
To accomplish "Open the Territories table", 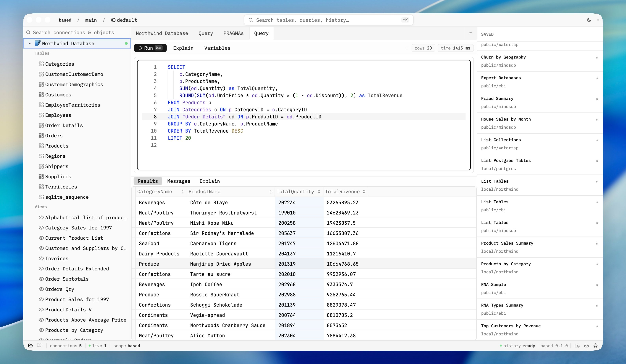I will (x=61, y=187).
